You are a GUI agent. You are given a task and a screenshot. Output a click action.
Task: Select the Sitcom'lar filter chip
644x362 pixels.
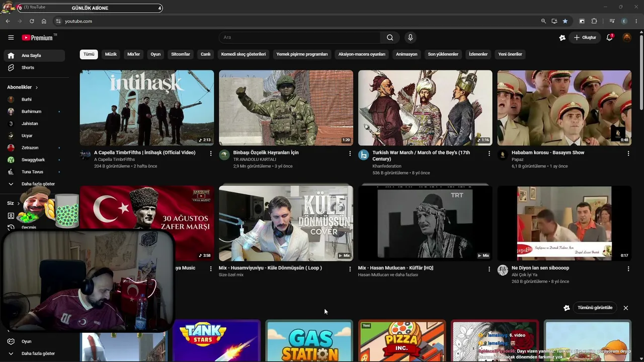click(181, 54)
